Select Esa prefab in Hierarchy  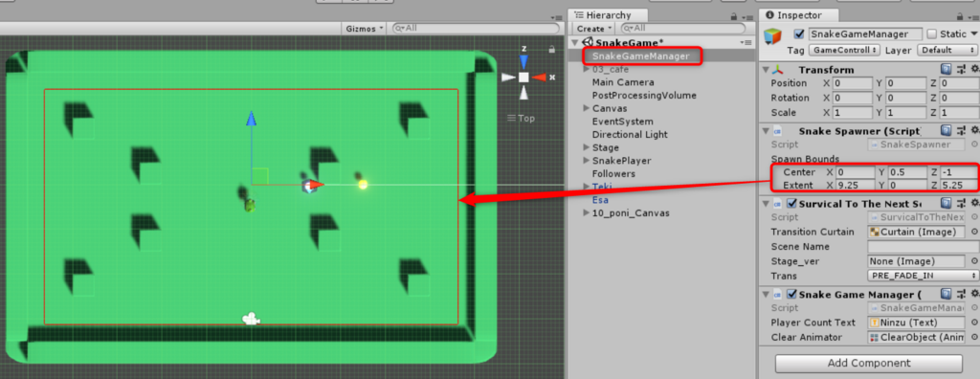601,200
